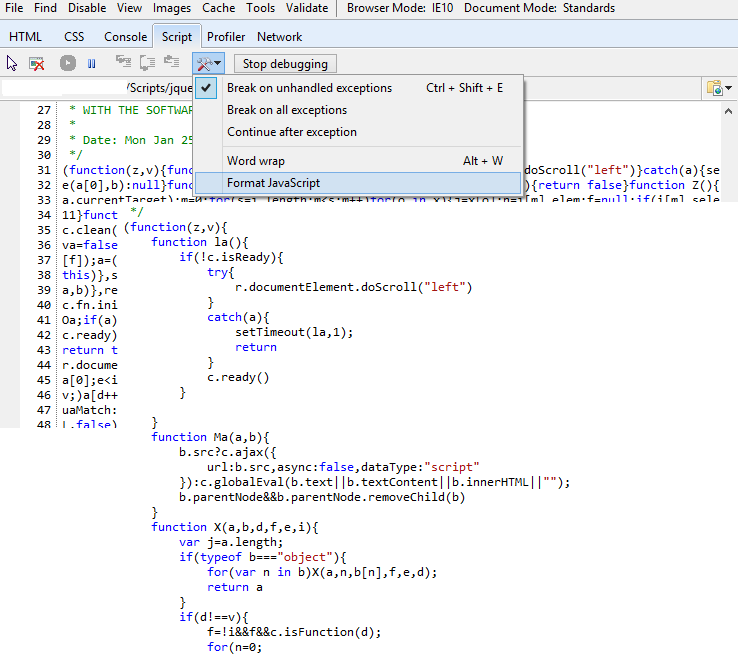
Task: Switch to the Network tab
Action: [x=279, y=37]
